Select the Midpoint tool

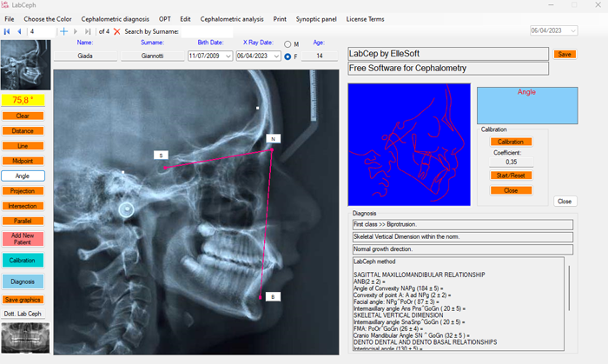pyautogui.click(x=23, y=161)
